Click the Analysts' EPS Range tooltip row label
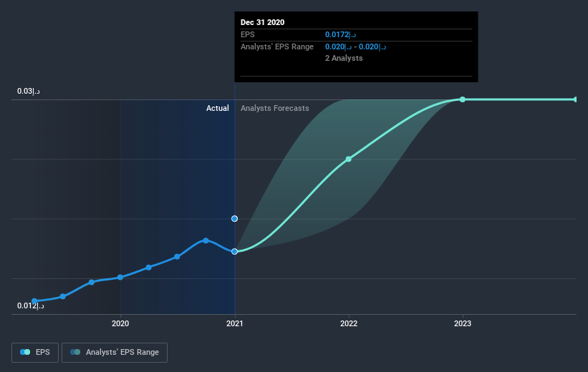 pos(276,46)
